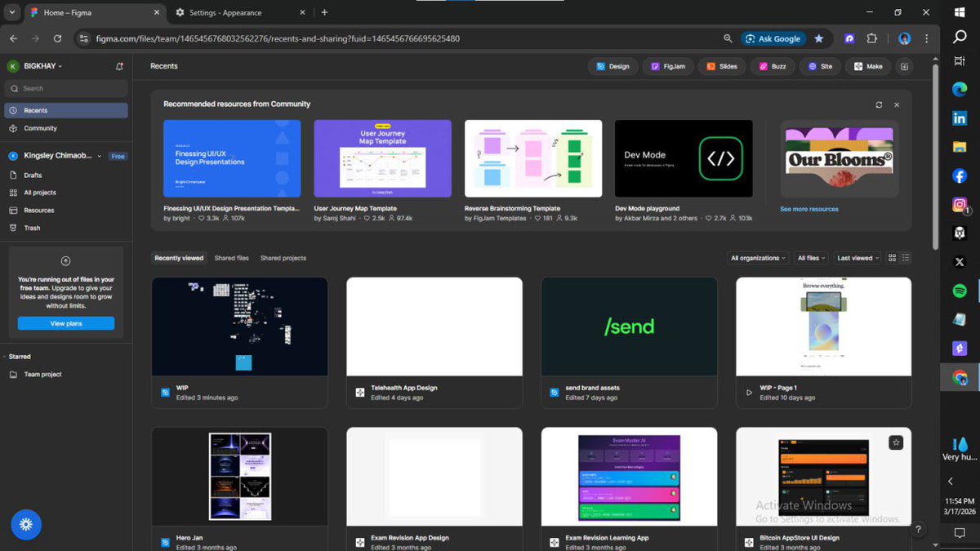
Task: Switch files to list view
Action: tap(906, 258)
